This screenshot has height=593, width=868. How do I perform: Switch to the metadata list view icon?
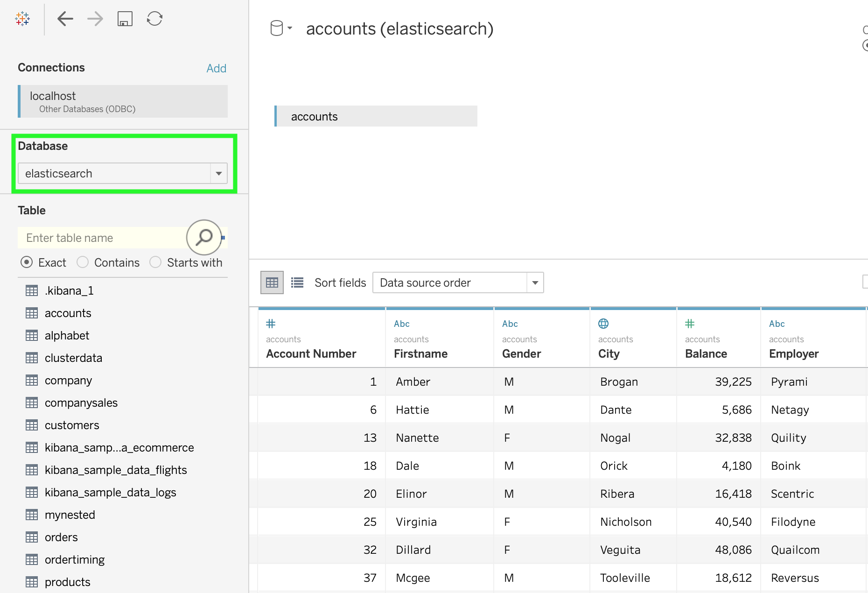(x=297, y=282)
